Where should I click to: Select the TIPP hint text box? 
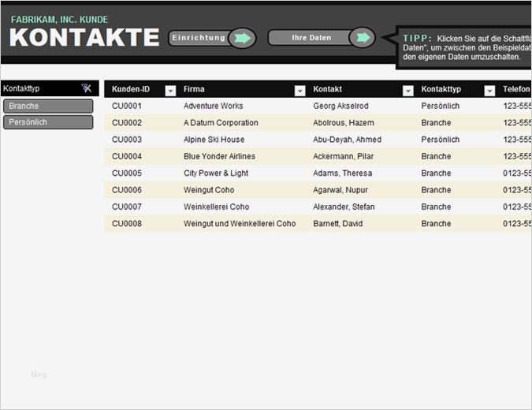click(x=463, y=47)
